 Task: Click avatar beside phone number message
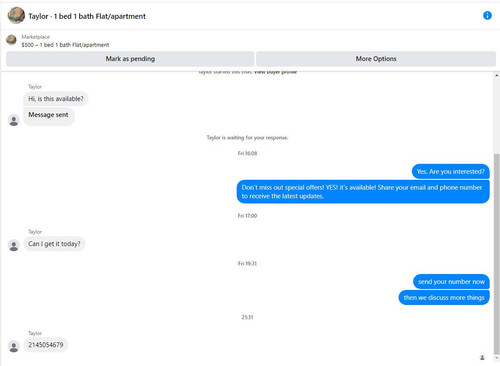14,346
